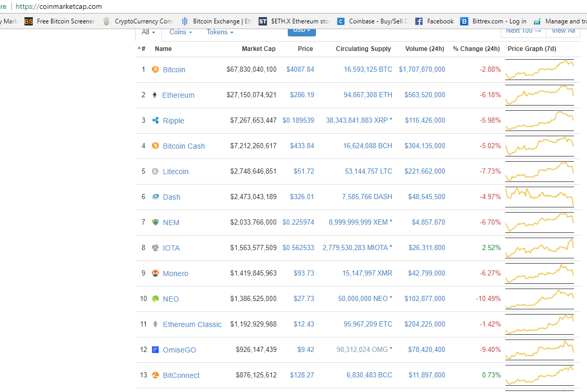Image resolution: width=587 pixels, height=392 pixels.
Task: Open the Bittrex.com bookmark icon
Action: tap(464, 21)
